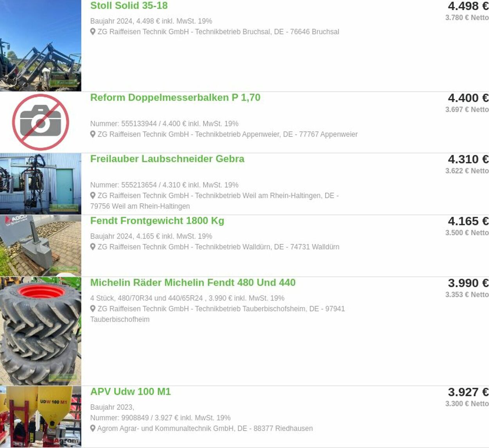The height and width of the screenshot is (448, 489).
Task: Click the location pin for Tauberbischofsheim dealer
Action: tap(93, 309)
